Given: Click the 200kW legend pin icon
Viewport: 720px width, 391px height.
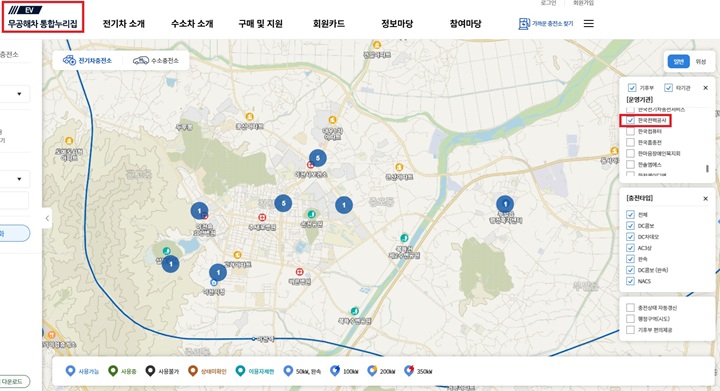Looking at the screenshot, I should 372,371.
